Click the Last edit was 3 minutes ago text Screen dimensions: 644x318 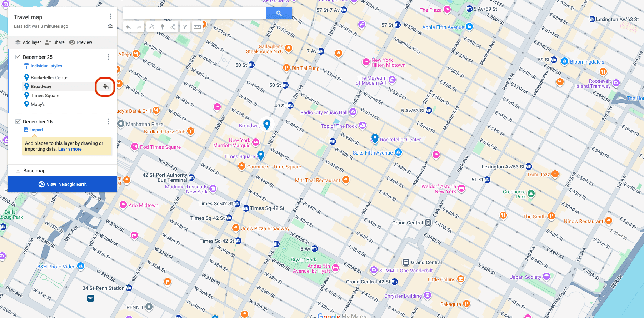41,26
